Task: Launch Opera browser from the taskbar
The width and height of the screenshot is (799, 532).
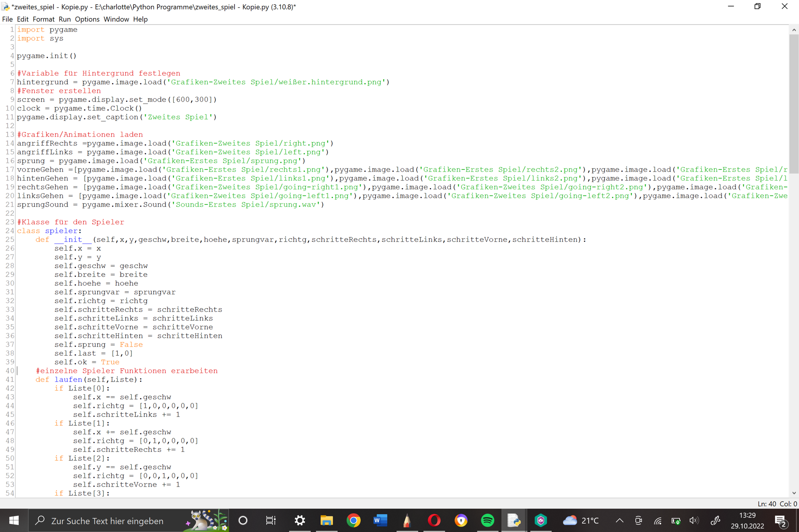Action: [x=434, y=520]
